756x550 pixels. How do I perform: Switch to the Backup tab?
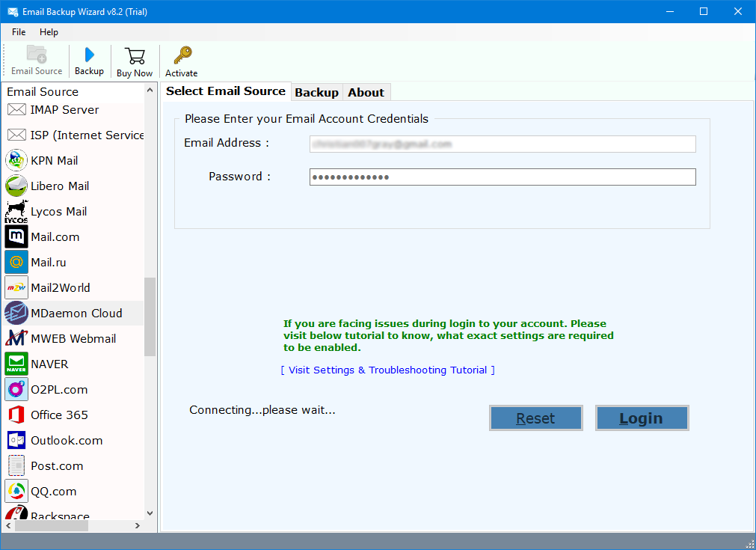point(317,92)
